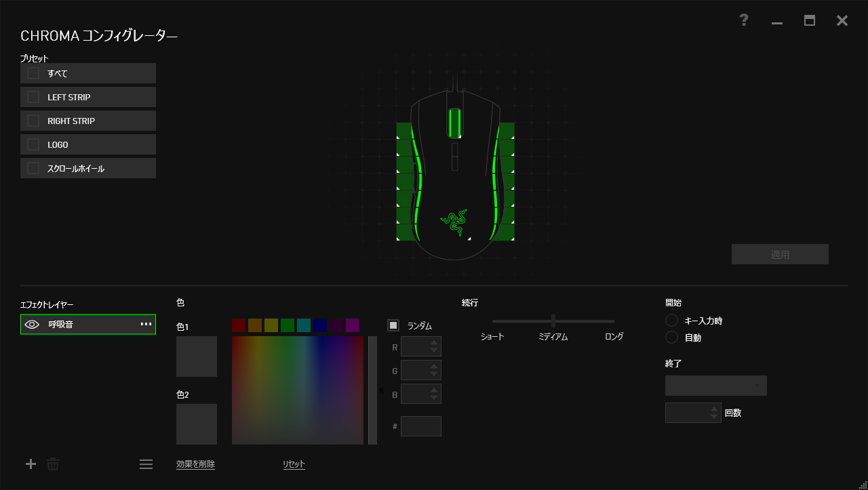Select the 自動 radio button
868x490 pixels.
click(x=672, y=338)
